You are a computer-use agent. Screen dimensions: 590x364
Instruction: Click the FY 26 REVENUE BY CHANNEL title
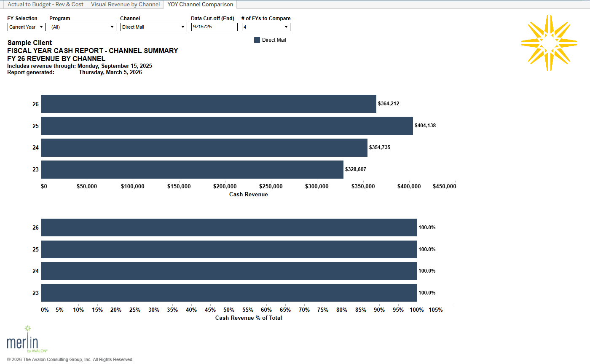tap(56, 59)
